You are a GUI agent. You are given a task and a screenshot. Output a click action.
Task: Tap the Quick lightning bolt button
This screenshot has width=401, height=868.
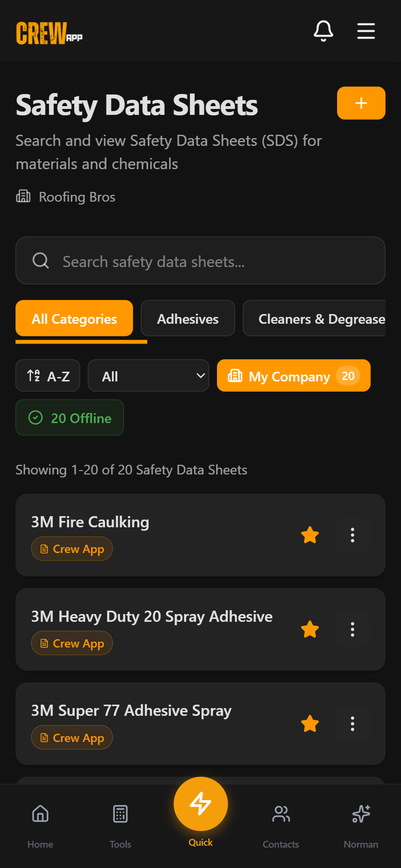click(200, 804)
